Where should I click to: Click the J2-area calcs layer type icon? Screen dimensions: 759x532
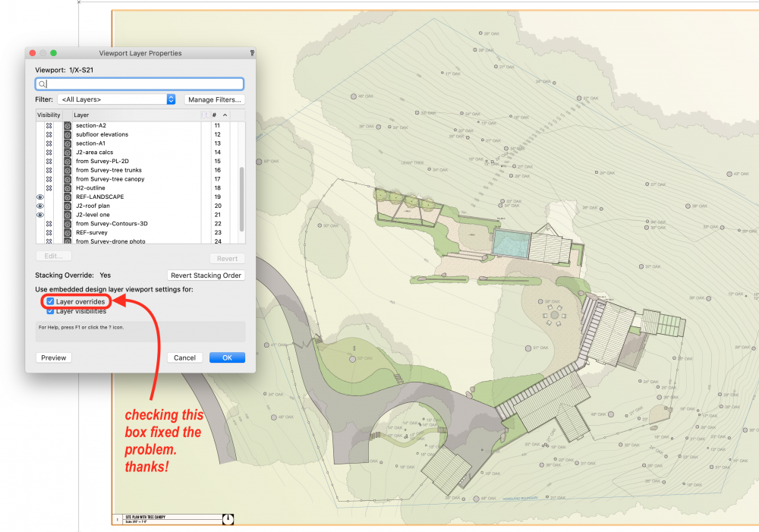point(67,153)
